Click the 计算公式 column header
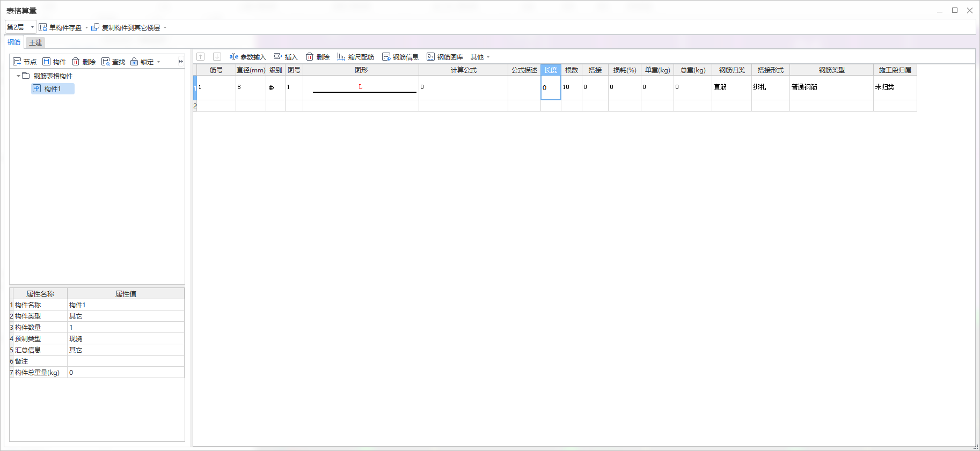980x451 pixels. 464,70
